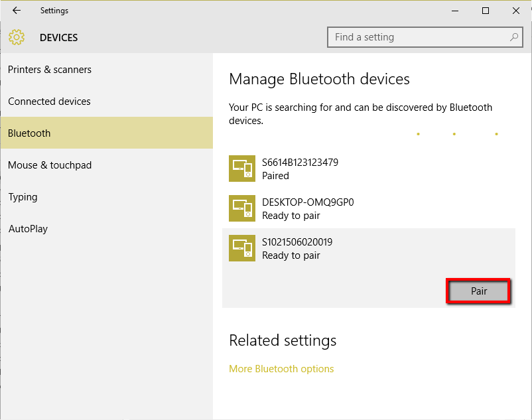This screenshot has width=532, height=420.
Task: Open Typing settings
Action: [23, 196]
